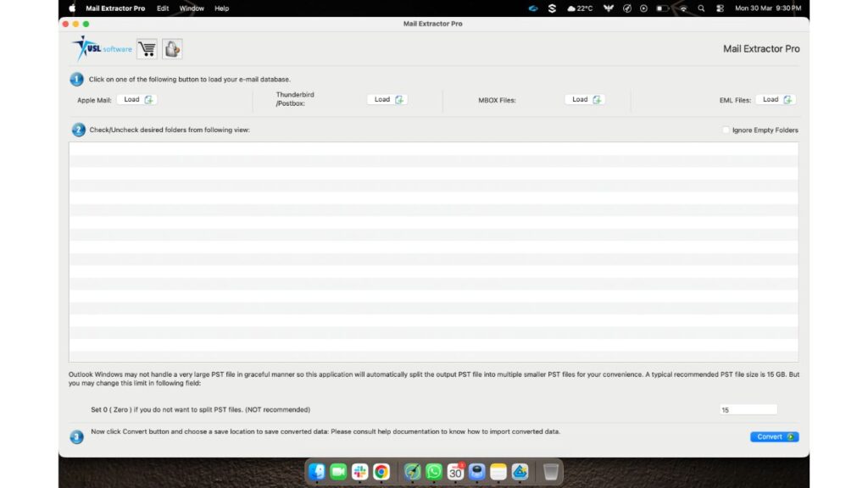Image resolution: width=868 pixels, height=488 pixels.
Task: Open Calendar showing 30 in dock
Action: coord(455,471)
